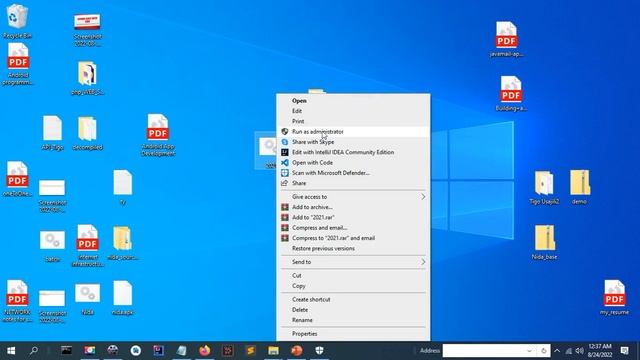Open PowerPoint from the taskbar

pos(297,350)
